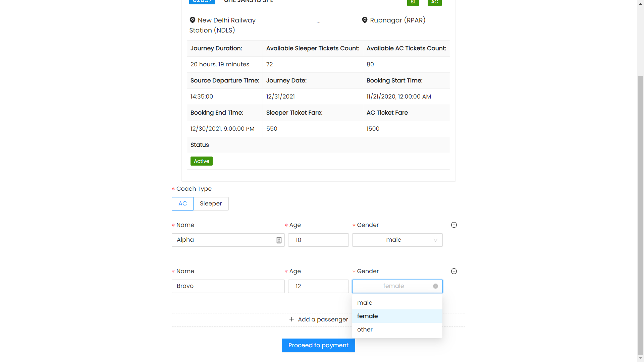Select Sleeper coach type
Screen dimensions: 644x362
[211, 204]
